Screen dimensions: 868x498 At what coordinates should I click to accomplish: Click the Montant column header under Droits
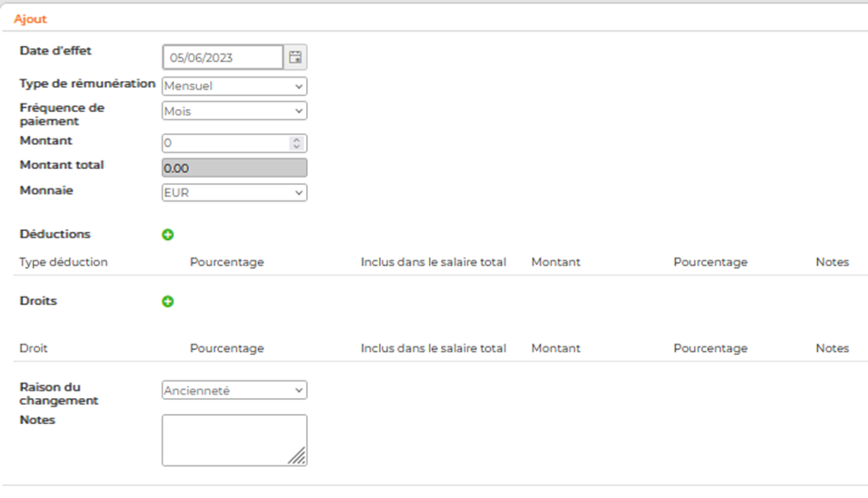click(556, 348)
